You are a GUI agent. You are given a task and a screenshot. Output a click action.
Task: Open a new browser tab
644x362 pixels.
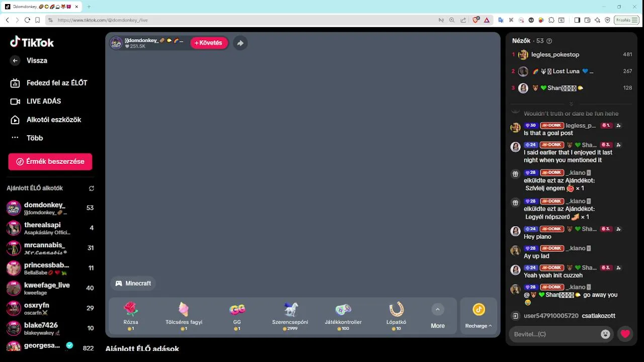[89, 7]
